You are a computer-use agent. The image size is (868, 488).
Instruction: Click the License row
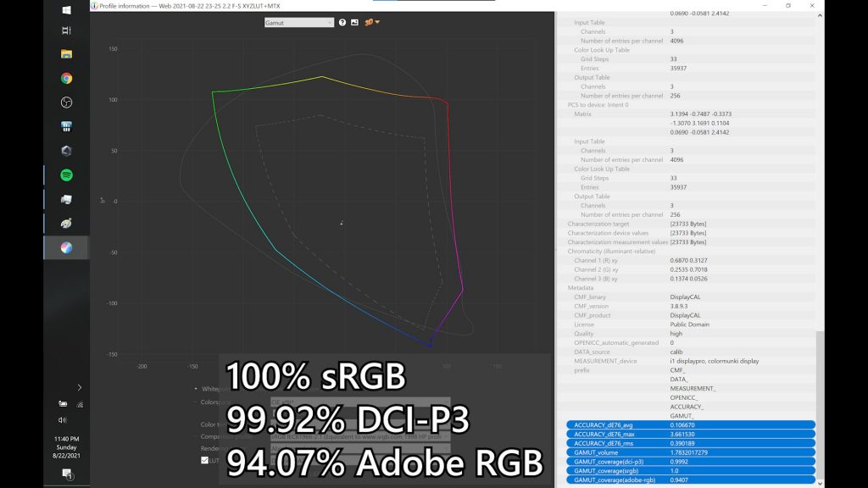click(687, 324)
